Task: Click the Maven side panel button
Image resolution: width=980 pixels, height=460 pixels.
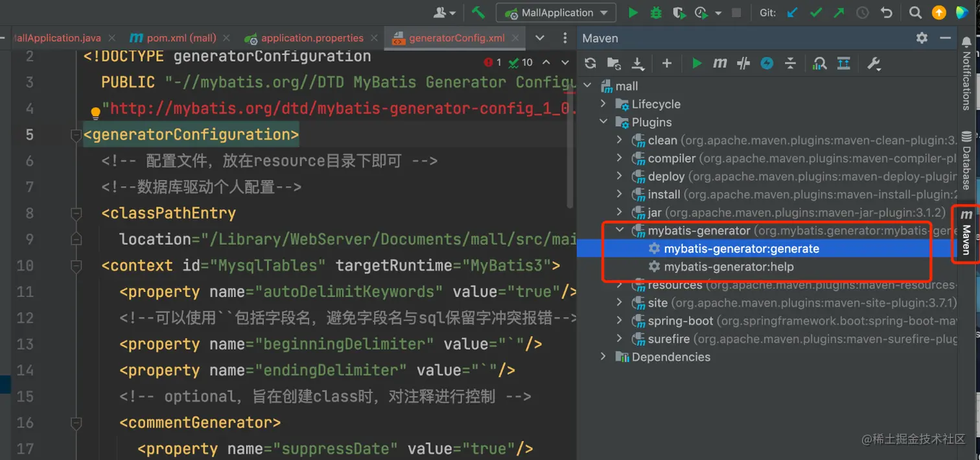Action: 966,233
